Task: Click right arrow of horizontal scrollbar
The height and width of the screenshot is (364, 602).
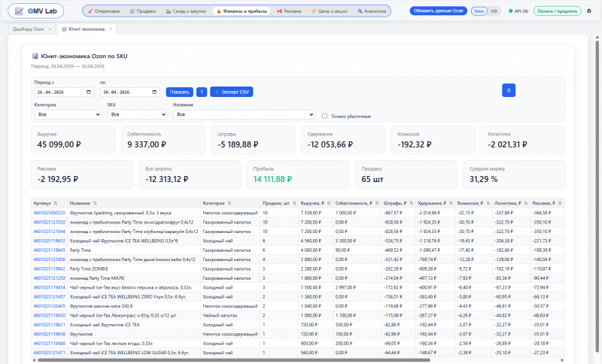Action: [562, 360]
